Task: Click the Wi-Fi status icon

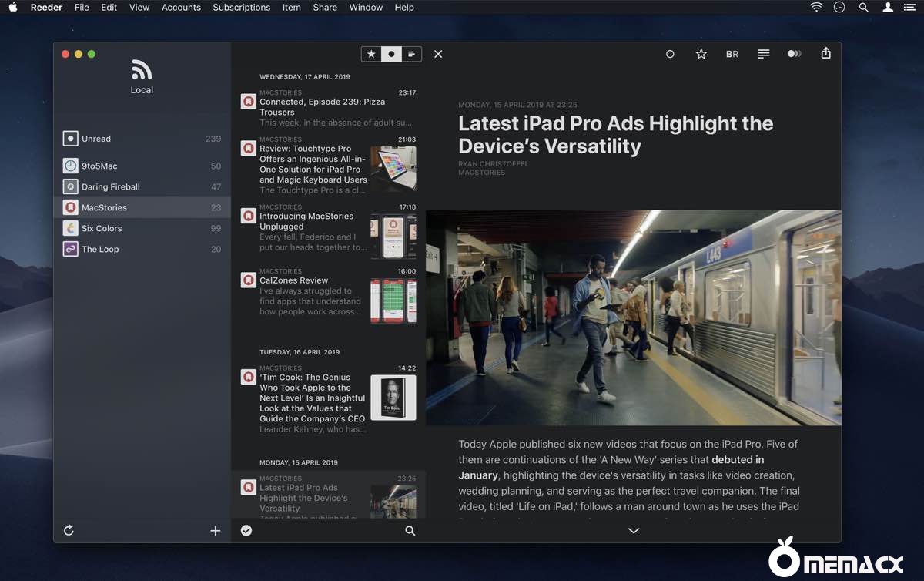Action: [815, 7]
